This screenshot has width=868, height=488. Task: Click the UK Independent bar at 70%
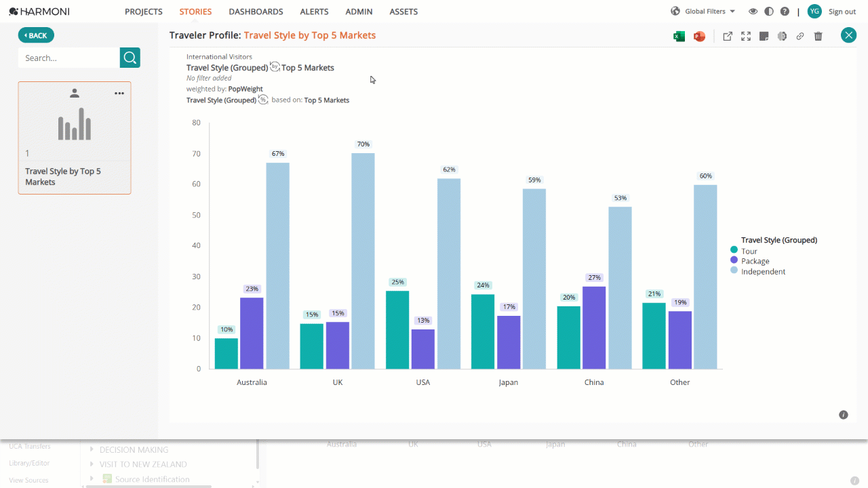(363, 261)
